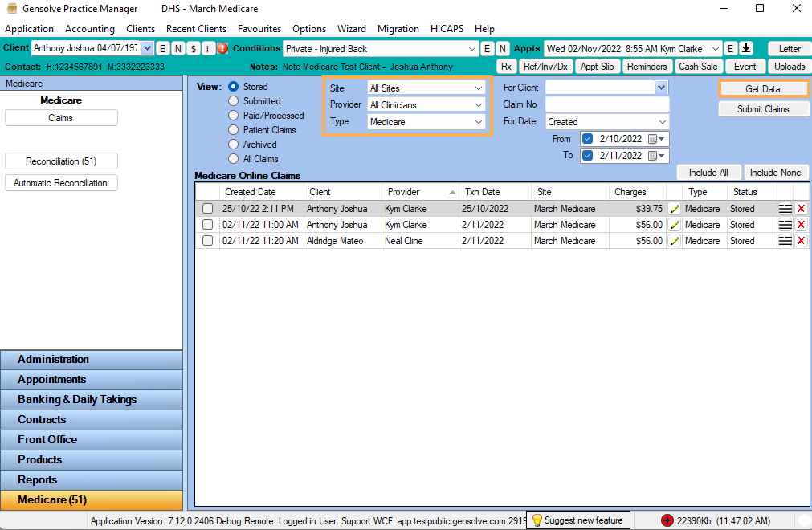The image size is (812, 530).
Task: Expand the Client selector dropdown
Action: click(147, 48)
